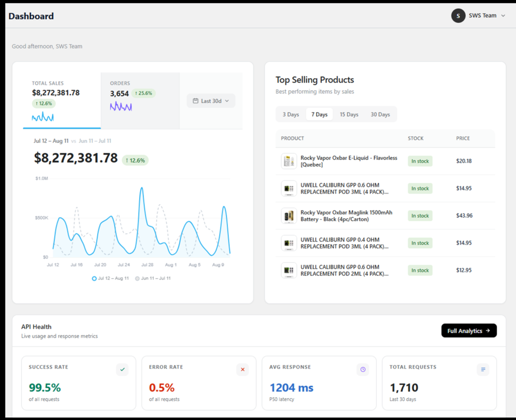This screenshot has width=516, height=420.
Task: Click the clock icon on Avg Response card
Action: pyautogui.click(x=363, y=370)
